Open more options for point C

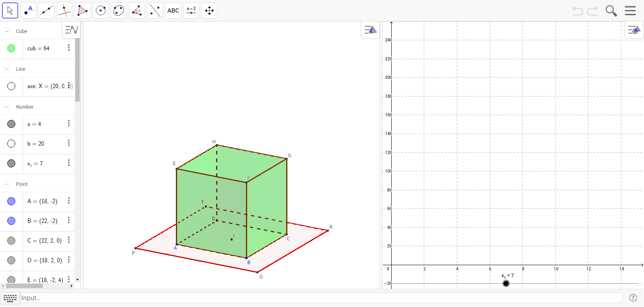69,240
